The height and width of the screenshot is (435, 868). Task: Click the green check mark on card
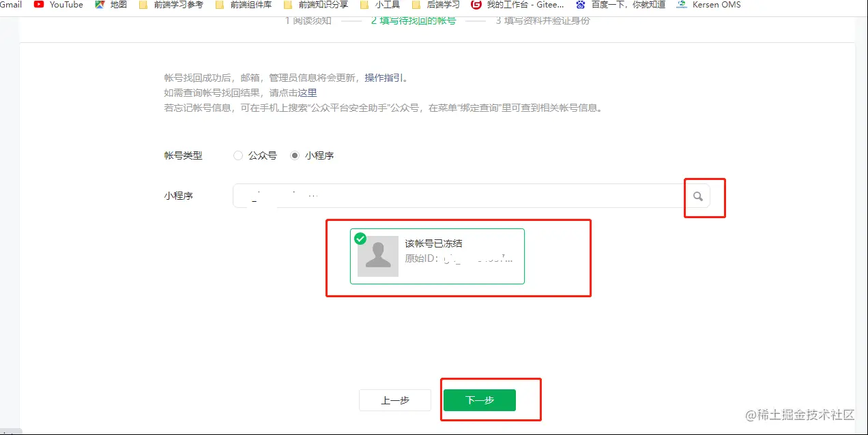tap(360, 239)
